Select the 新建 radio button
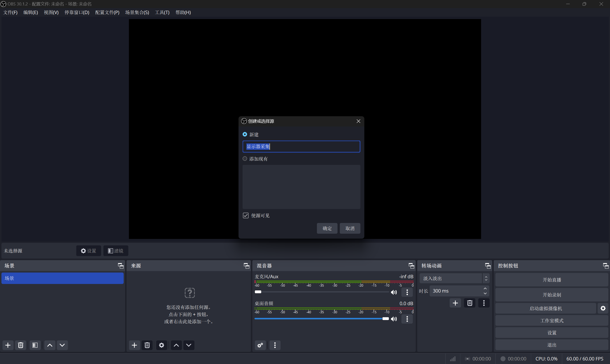Viewport: 610px width, 364px height. click(x=245, y=134)
